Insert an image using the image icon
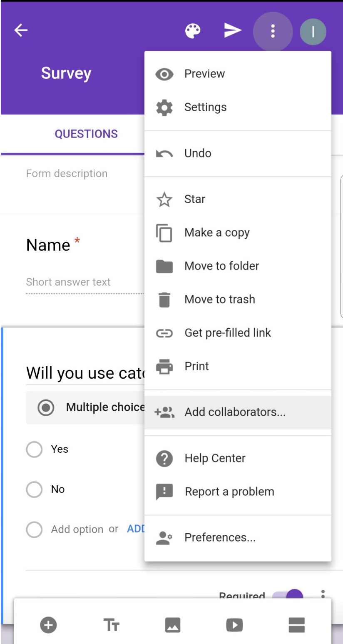This screenshot has height=644, width=343. 173,625
